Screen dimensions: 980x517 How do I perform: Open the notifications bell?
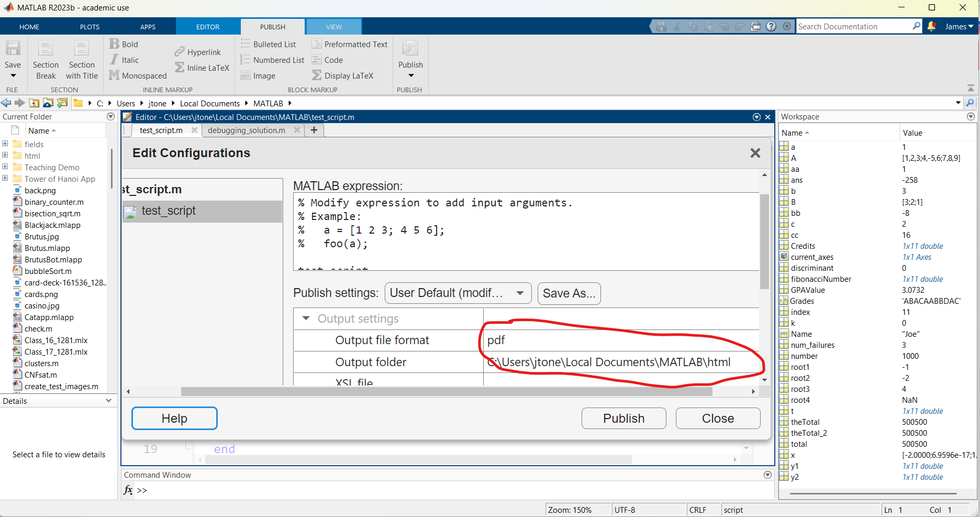[932, 26]
